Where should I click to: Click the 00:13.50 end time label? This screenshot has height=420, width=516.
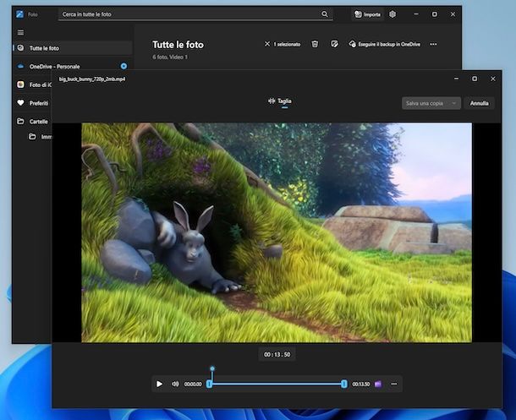point(361,384)
